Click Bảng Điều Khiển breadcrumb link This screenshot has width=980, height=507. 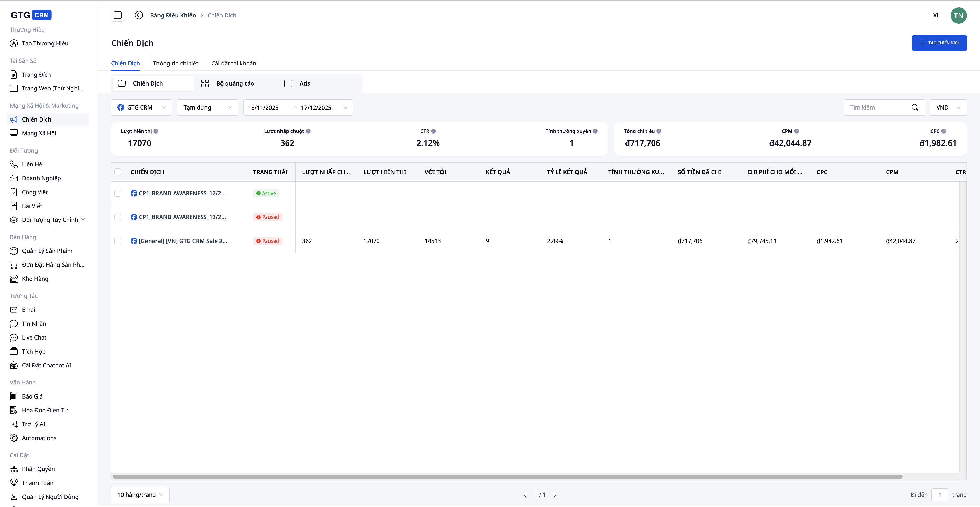coord(173,16)
